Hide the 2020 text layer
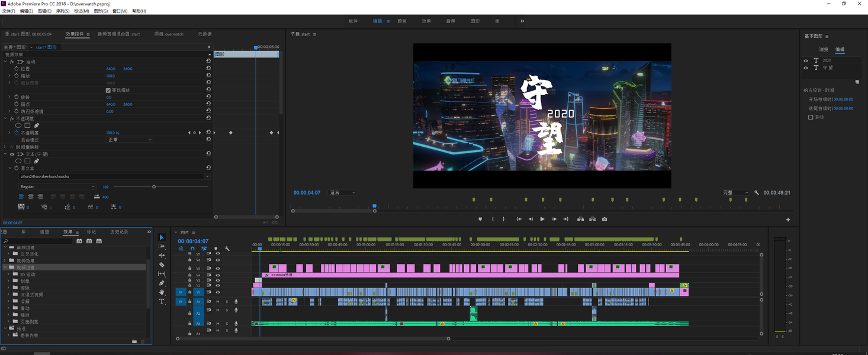 click(806, 60)
